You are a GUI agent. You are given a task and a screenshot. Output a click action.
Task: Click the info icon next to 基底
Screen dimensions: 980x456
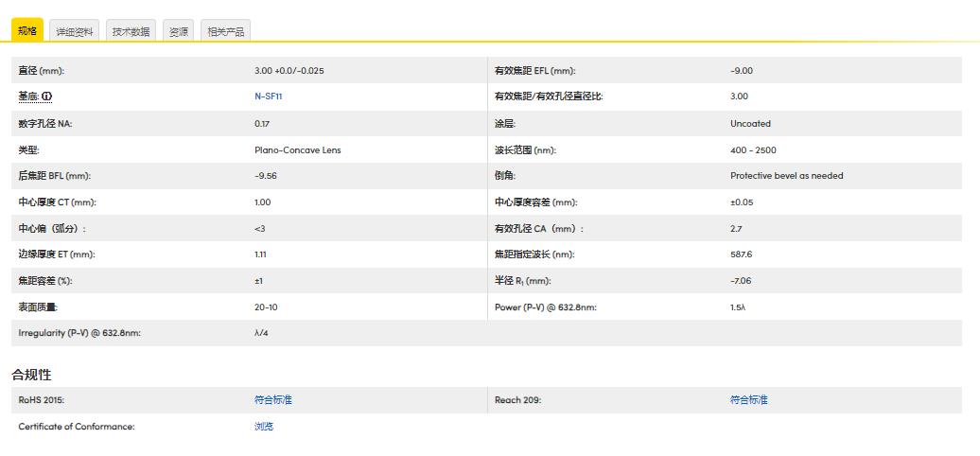point(47,96)
